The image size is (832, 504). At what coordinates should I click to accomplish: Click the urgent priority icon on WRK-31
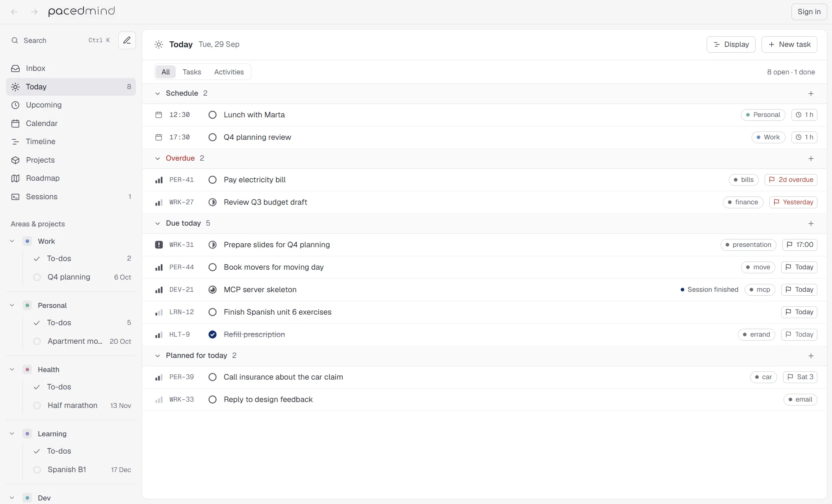coord(159,245)
